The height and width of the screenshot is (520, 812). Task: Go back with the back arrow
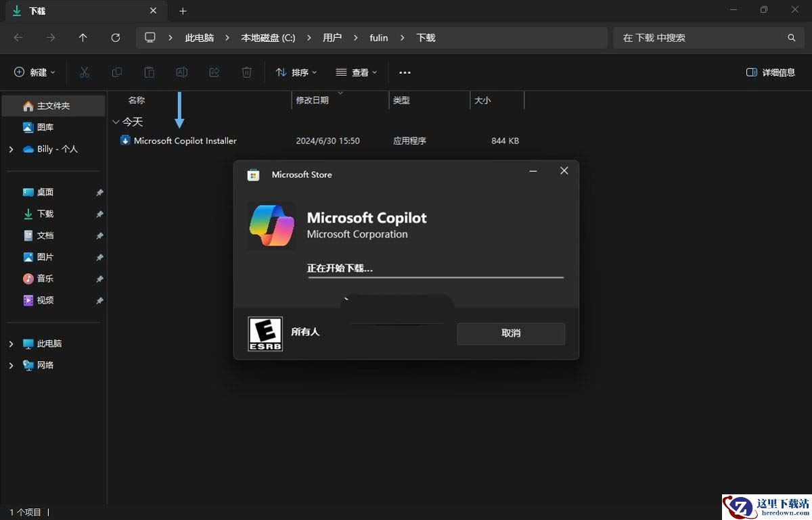(18, 38)
